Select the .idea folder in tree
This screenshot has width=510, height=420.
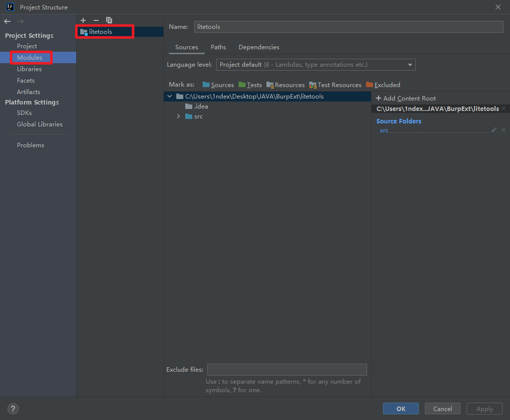pos(196,106)
